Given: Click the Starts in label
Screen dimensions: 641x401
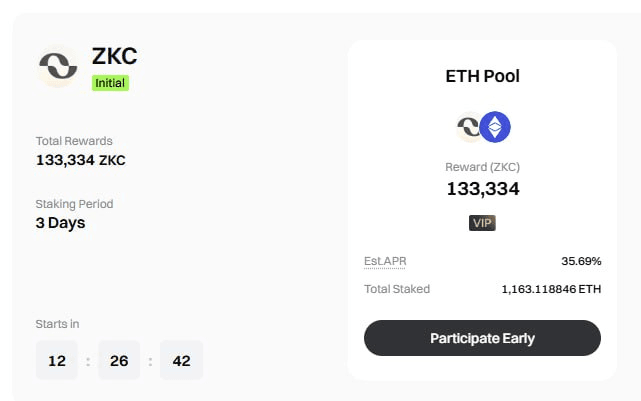Looking at the screenshot, I should tap(57, 324).
